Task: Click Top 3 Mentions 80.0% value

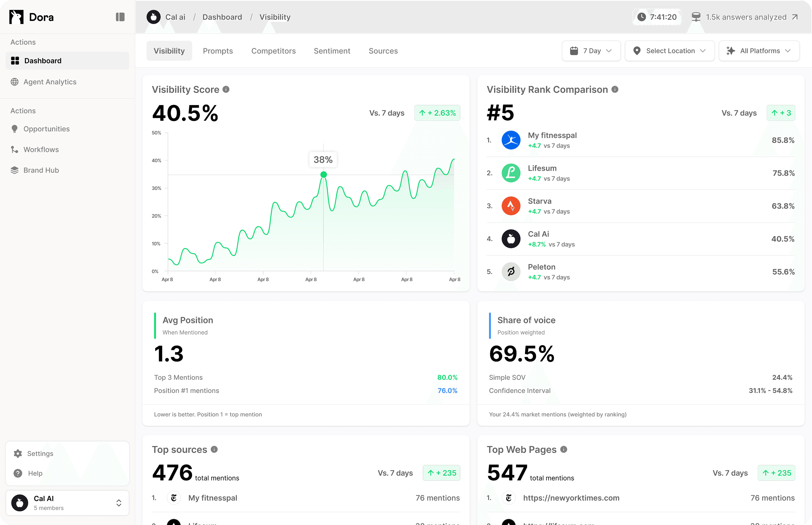Action: tap(447, 378)
